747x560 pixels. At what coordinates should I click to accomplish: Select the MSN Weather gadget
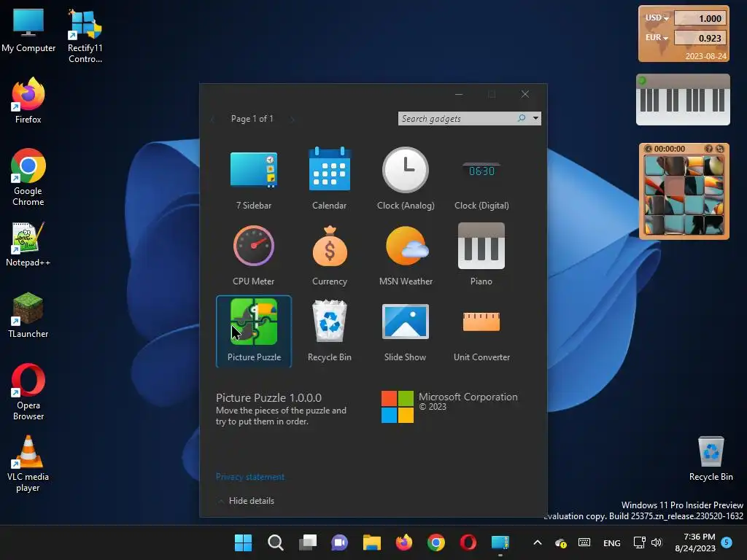(406, 255)
